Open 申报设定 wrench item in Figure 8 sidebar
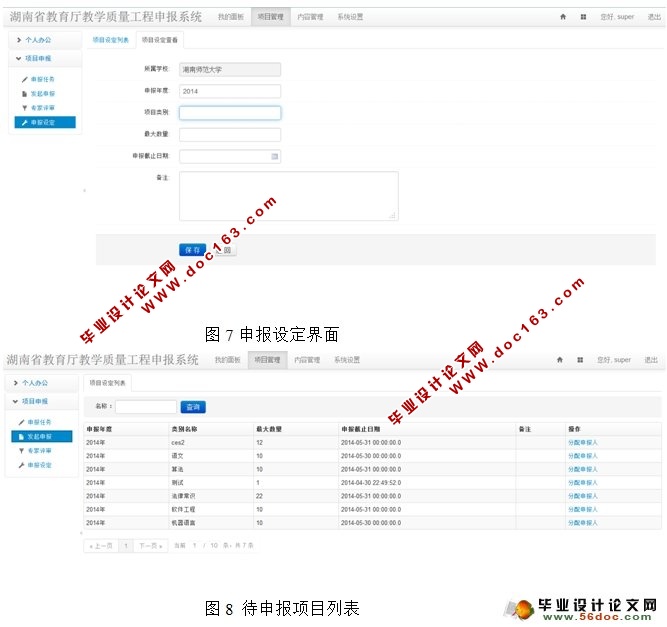The image size is (667, 627). point(35,465)
